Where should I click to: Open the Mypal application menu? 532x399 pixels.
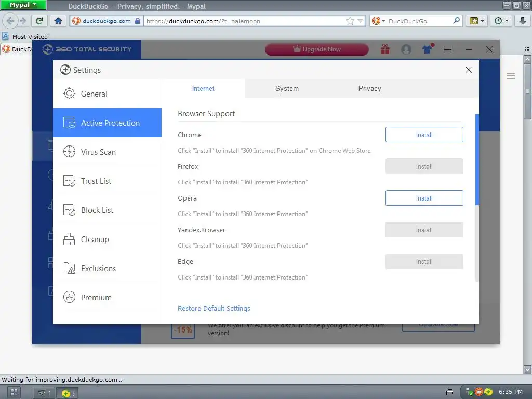(x=23, y=5)
